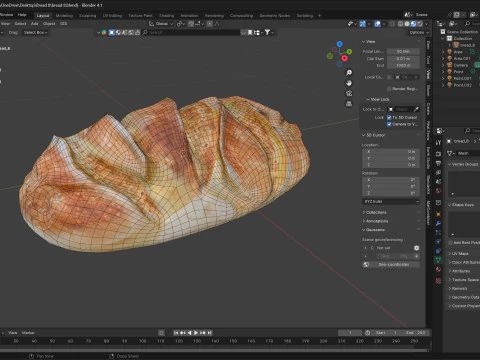Viewport: 480px width, 360px height.
Task: Open the Object Data green mesh tab
Action: [438, 260]
